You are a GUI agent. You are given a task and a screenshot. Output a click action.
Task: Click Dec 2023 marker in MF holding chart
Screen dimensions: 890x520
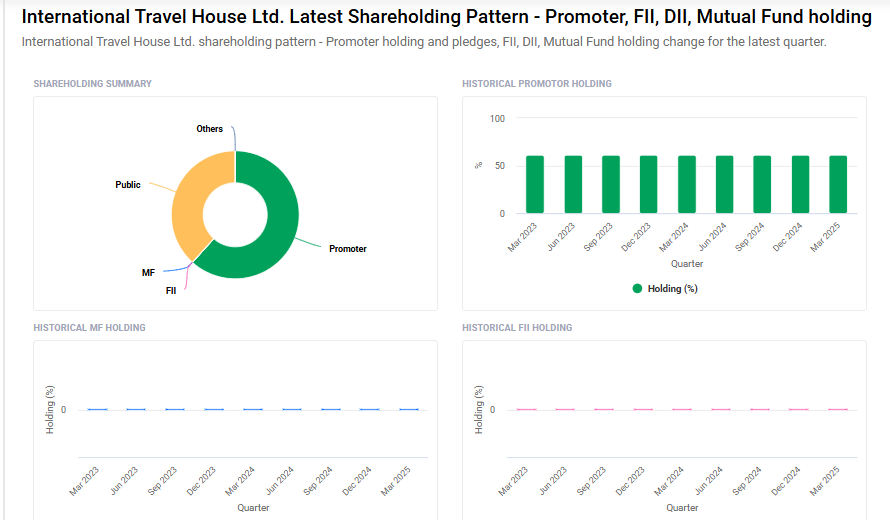[214, 409]
